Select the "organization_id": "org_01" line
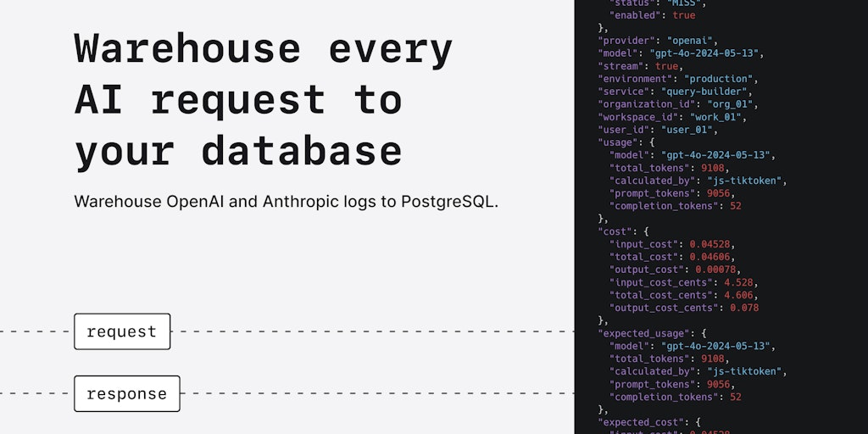This screenshot has width=868, height=434. (x=678, y=104)
